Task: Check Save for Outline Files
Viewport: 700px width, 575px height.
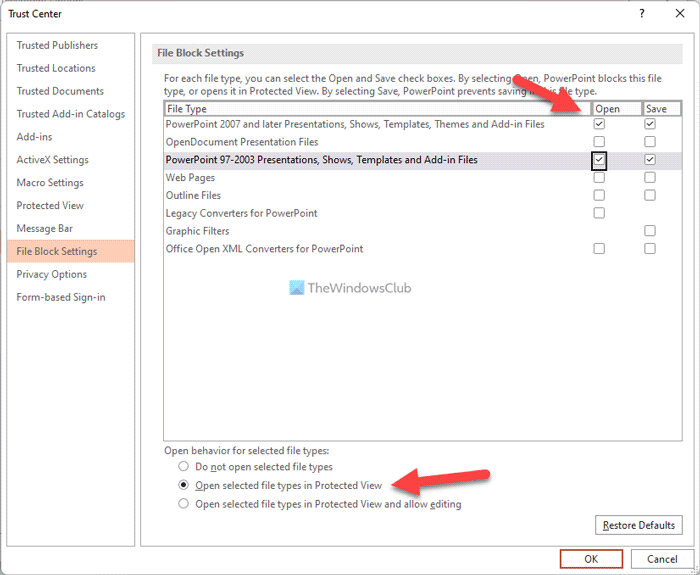Action: pyautogui.click(x=650, y=195)
